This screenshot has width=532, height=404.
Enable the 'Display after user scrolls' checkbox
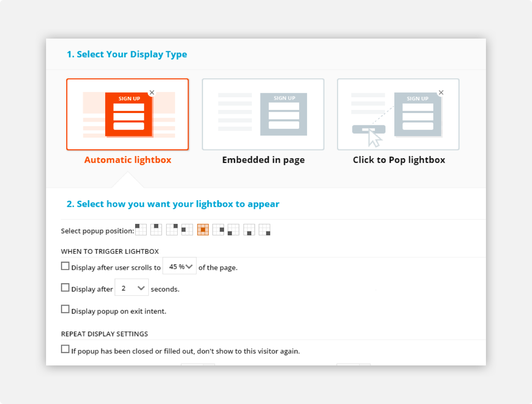pos(65,266)
